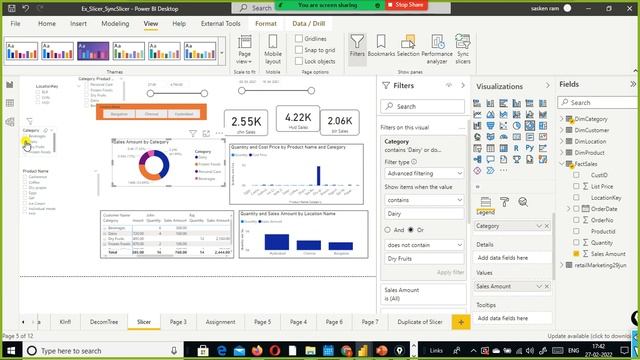Viewport: 640px width, 360px height.
Task: Select the donut chart visualization
Action: [530, 126]
